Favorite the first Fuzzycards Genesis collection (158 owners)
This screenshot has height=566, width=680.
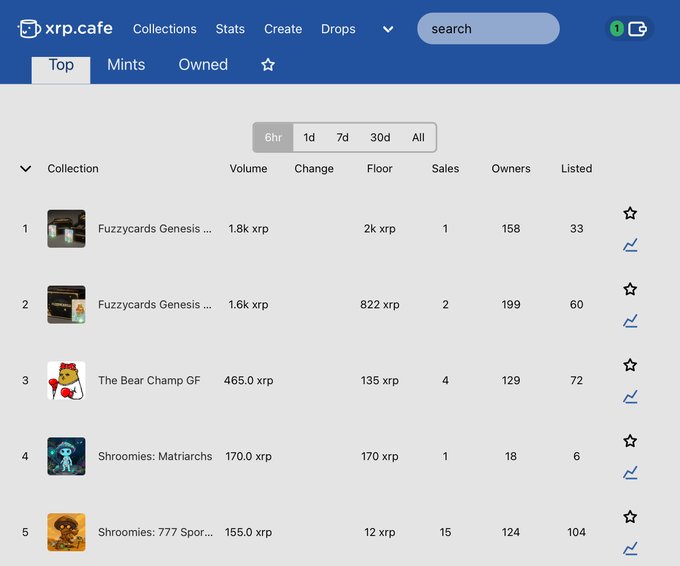(630, 213)
